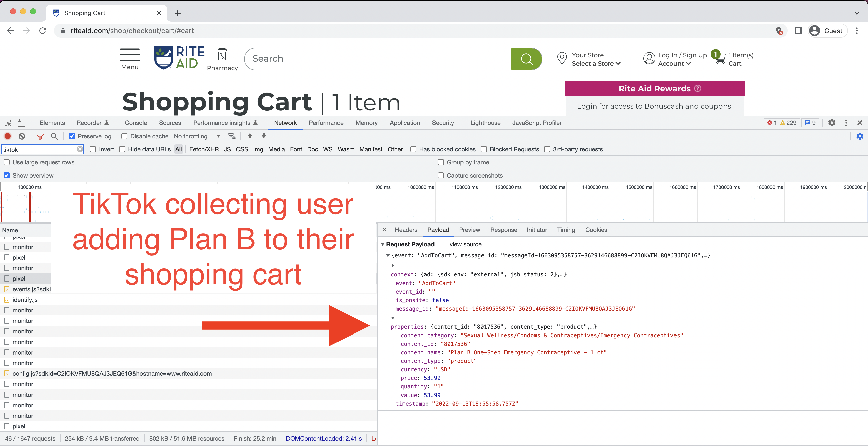Viewport: 868px width, 446px height.
Task: Switch to the Headers tab
Action: click(406, 230)
